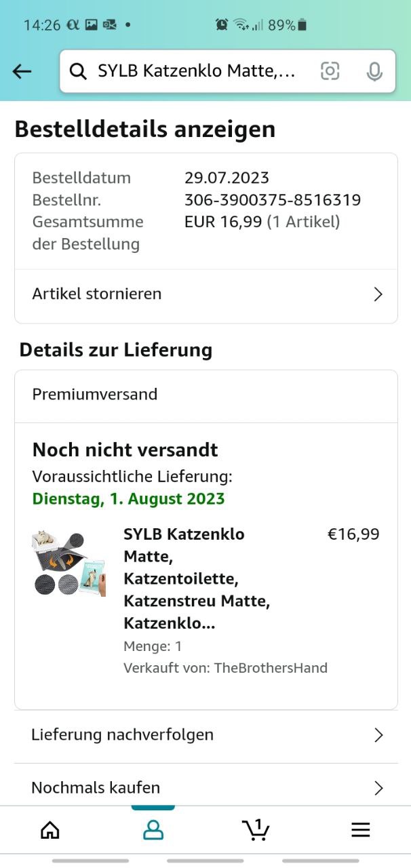Open the account profile tab icon
Viewport: 411px width, 868px height.
153,830
